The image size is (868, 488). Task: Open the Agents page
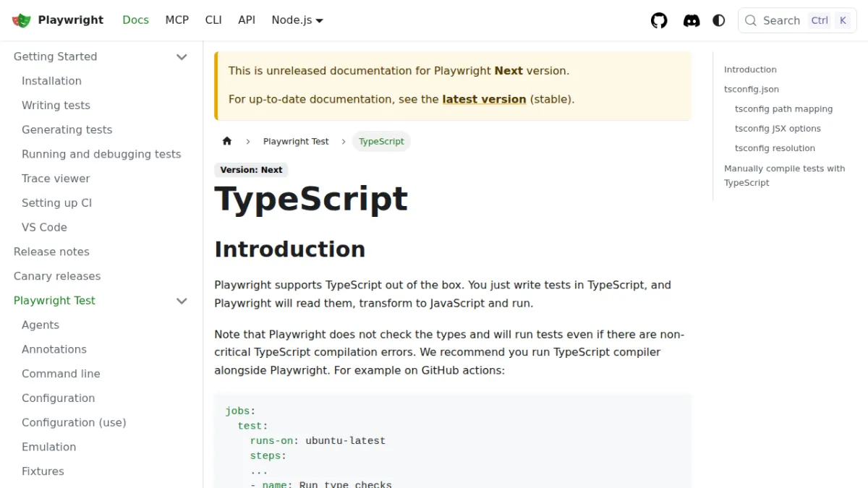pyautogui.click(x=41, y=325)
